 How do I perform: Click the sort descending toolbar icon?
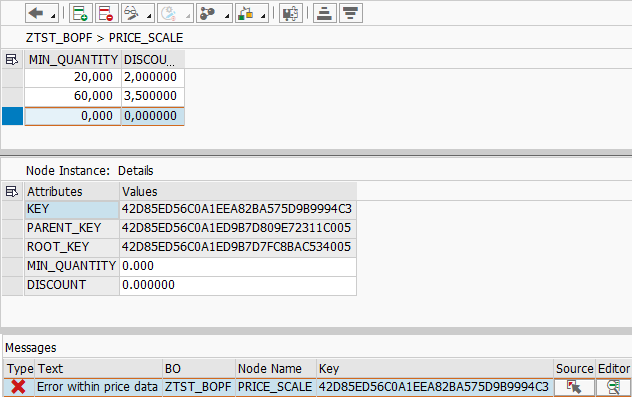point(351,13)
